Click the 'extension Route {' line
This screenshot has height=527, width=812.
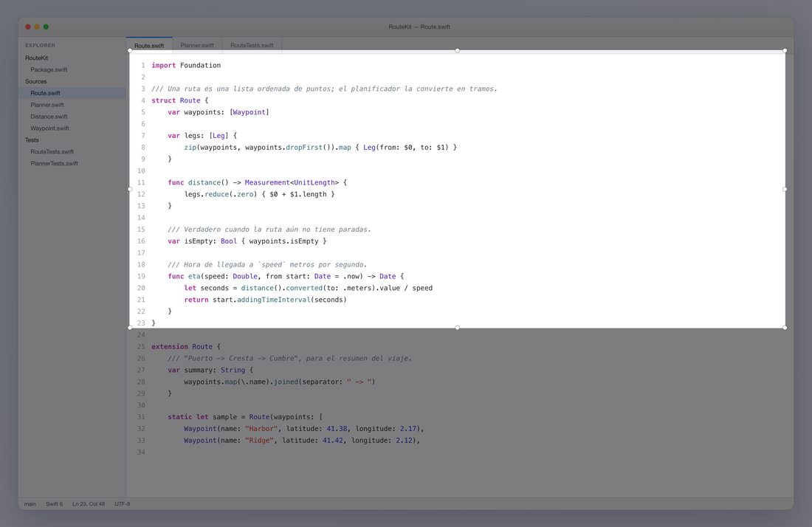coord(186,347)
